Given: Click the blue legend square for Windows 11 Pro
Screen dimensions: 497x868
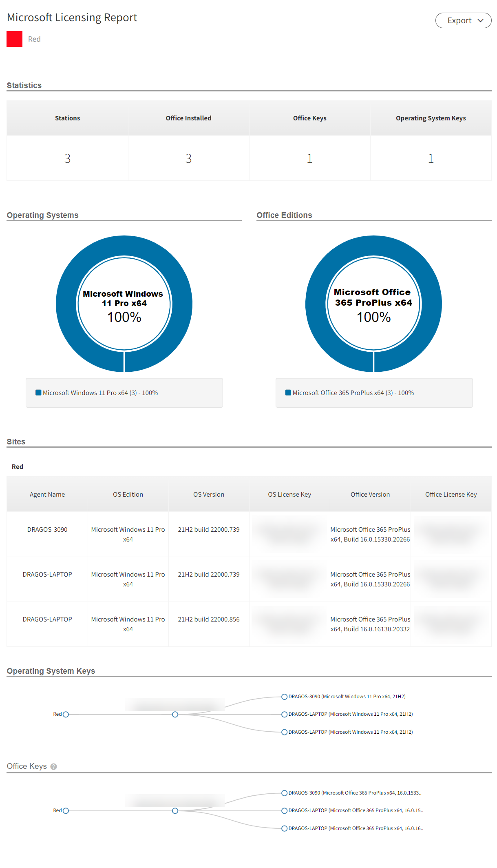Looking at the screenshot, I should point(38,393).
